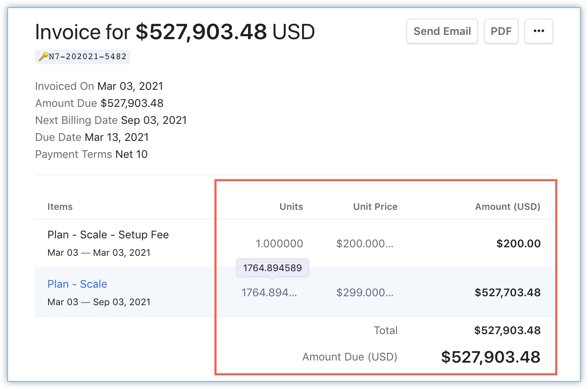Click the $200.00 setup fee amount
This screenshot has height=389, width=588.
coord(518,243)
